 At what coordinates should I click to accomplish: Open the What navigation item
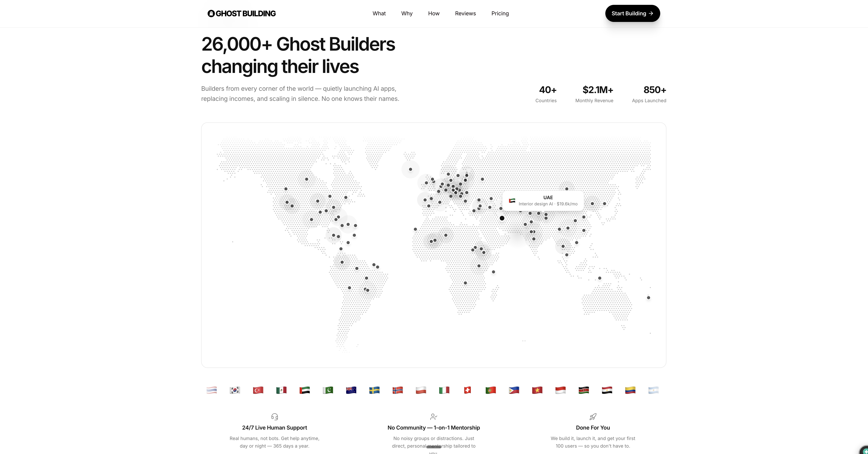tap(379, 14)
